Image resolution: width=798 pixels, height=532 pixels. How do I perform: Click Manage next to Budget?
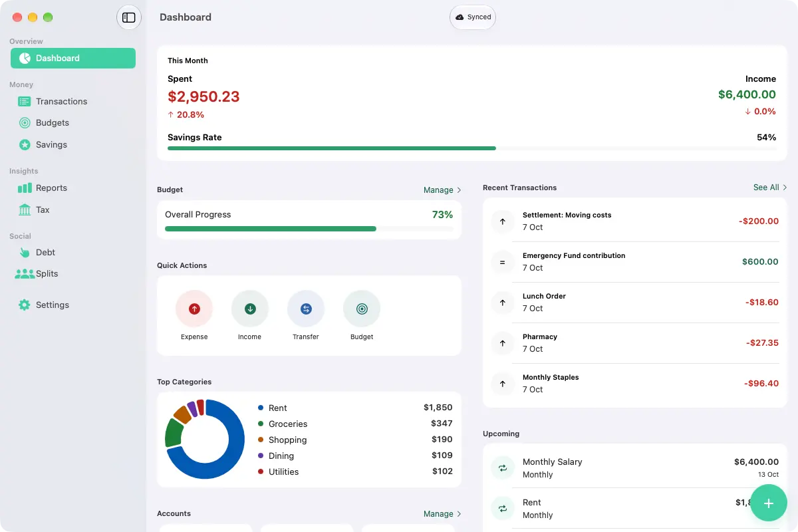tap(438, 190)
